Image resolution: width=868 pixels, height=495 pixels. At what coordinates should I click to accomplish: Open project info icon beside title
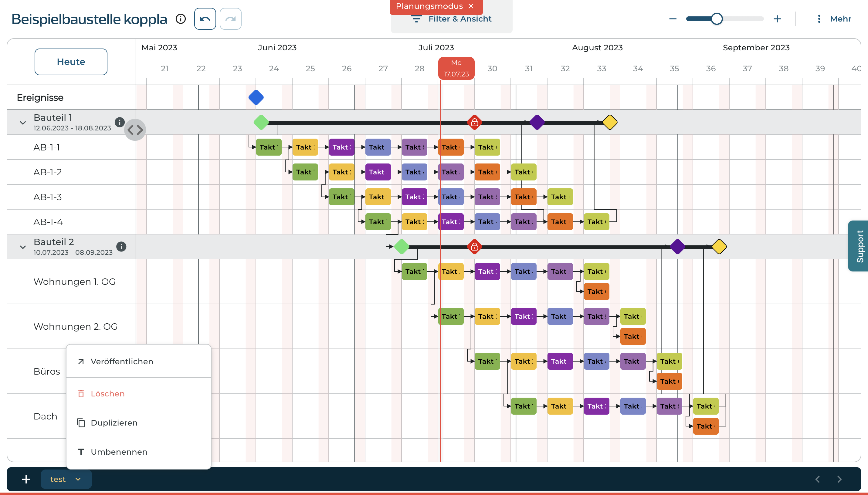[x=181, y=19]
